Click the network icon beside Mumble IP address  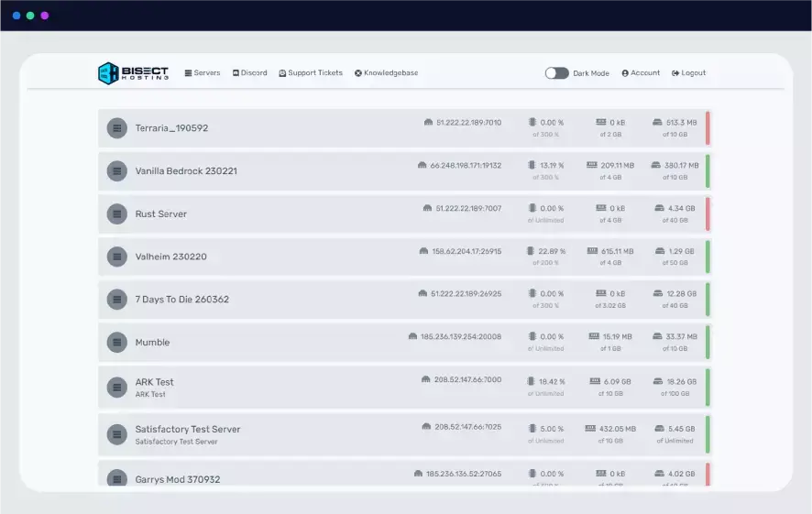pyautogui.click(x=412, y=336)
